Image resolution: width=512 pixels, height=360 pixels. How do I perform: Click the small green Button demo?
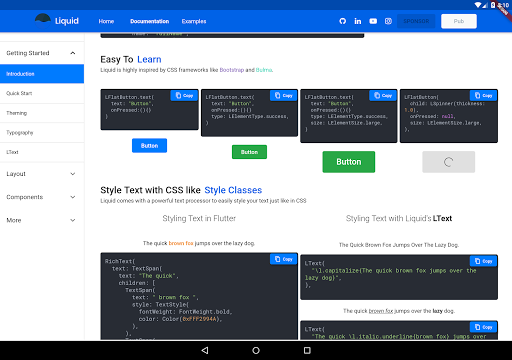(249, 152)
